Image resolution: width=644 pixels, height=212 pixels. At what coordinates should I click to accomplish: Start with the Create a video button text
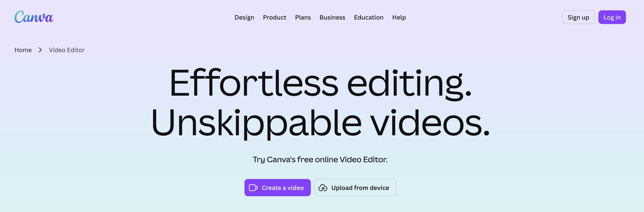pyautogui.click(x=282, y=188)
